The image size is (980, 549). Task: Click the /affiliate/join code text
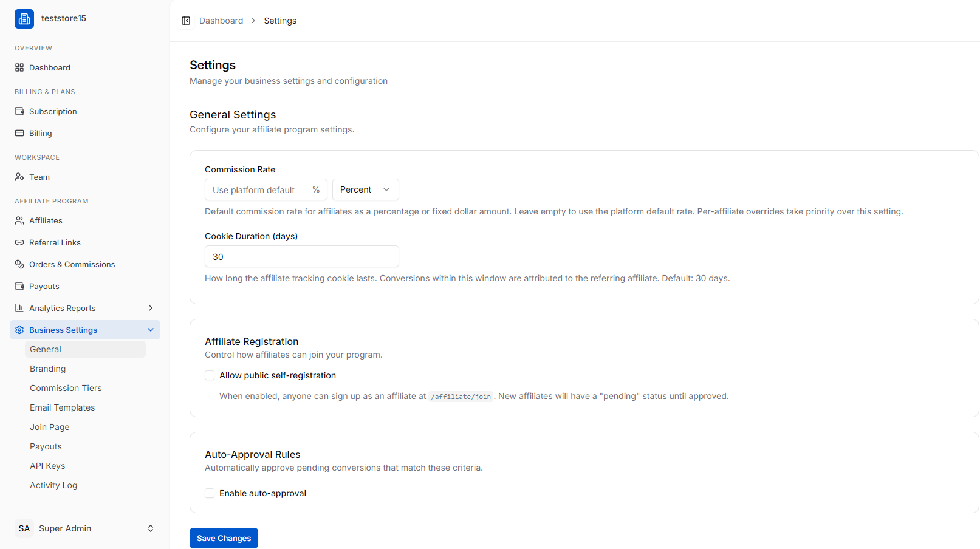coord(461,397)
